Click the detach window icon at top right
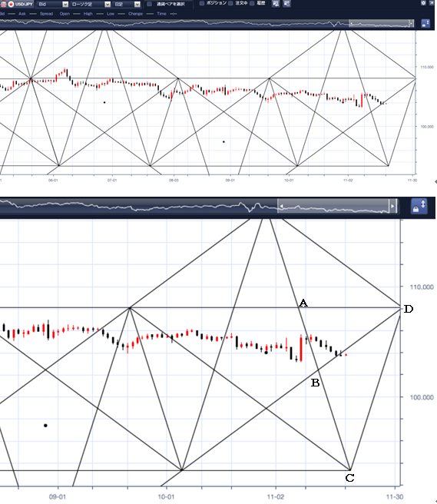The height and width of the screenshot is (504, 437). point(432,2)
